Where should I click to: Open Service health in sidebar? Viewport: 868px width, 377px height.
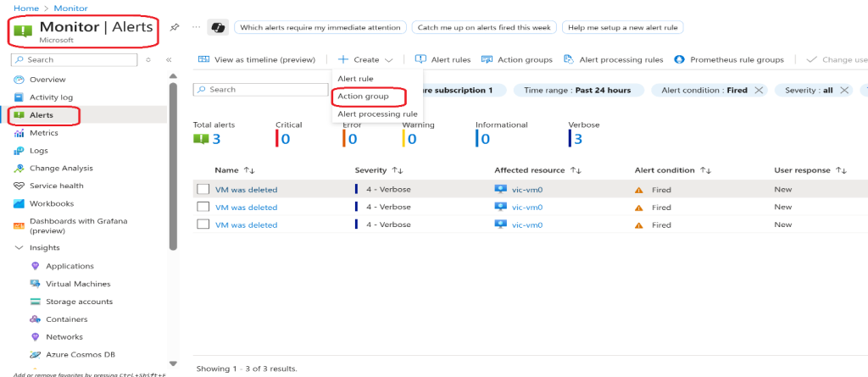(56, 186)
